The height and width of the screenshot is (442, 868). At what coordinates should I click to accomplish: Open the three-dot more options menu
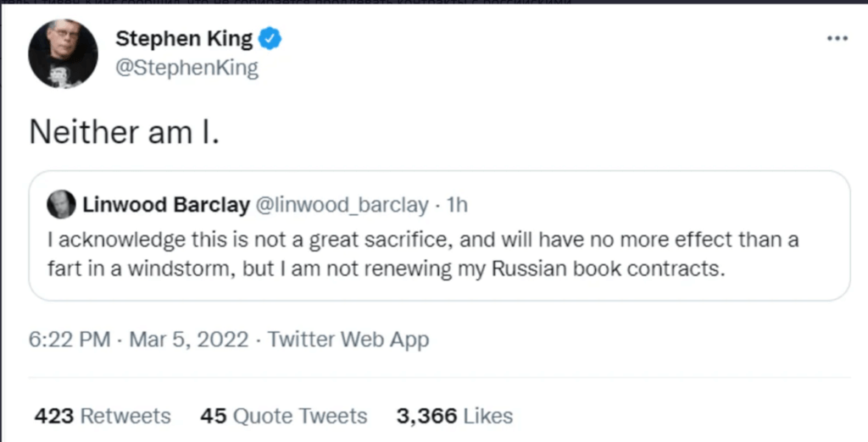pos(837,39)
